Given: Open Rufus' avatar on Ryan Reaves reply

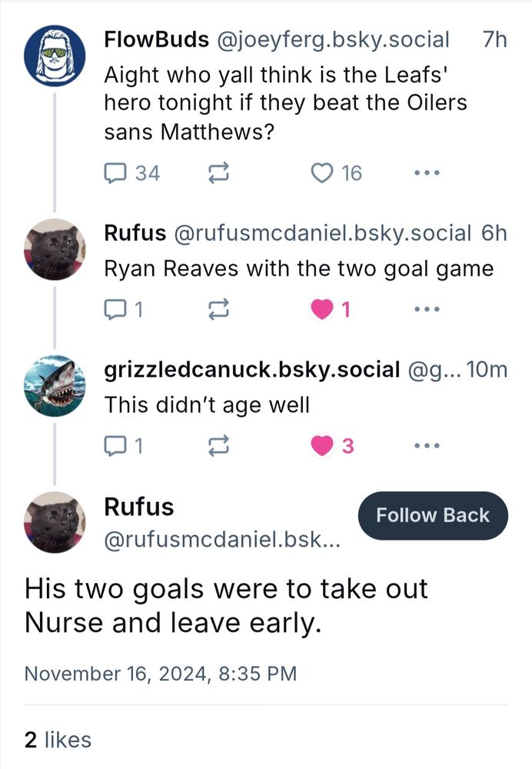Looking at the screenshot, I should tap(55, 248).
